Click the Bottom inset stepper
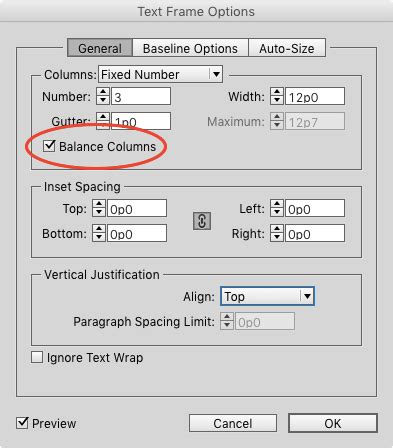This screenshot has height=448, width=393. pos(99,233)
